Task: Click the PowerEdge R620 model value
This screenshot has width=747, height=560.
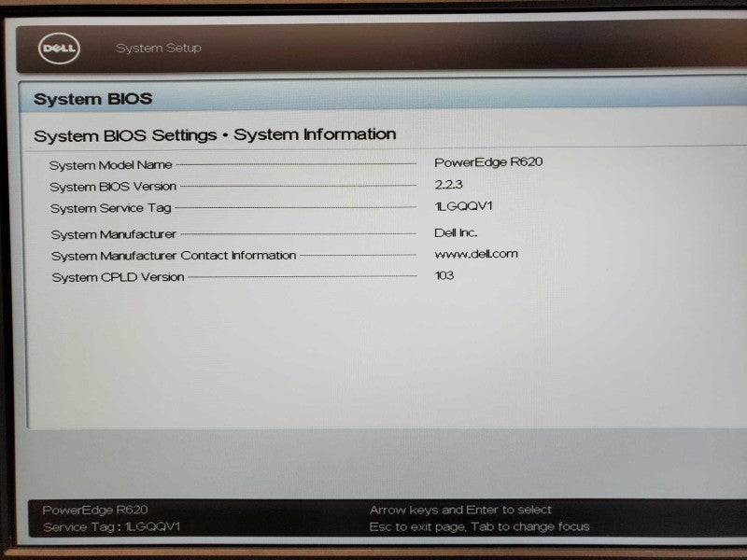Action: (488, 162)
